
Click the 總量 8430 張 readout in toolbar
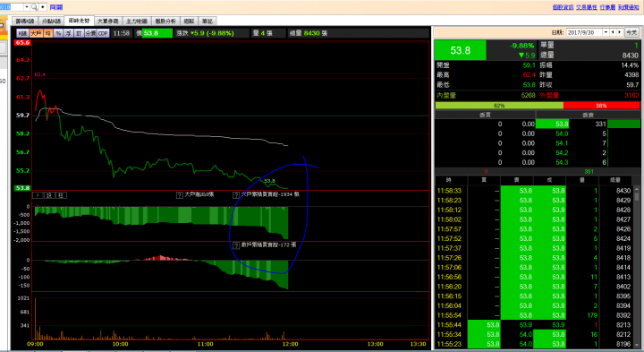[x=309, y=33]
